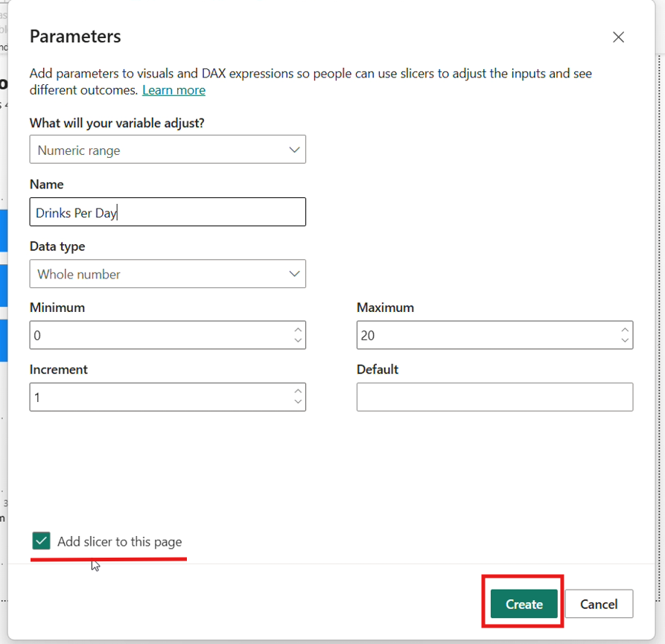
Task: Decrease the Minimum value with down arrow
Action: coord(298,341)
